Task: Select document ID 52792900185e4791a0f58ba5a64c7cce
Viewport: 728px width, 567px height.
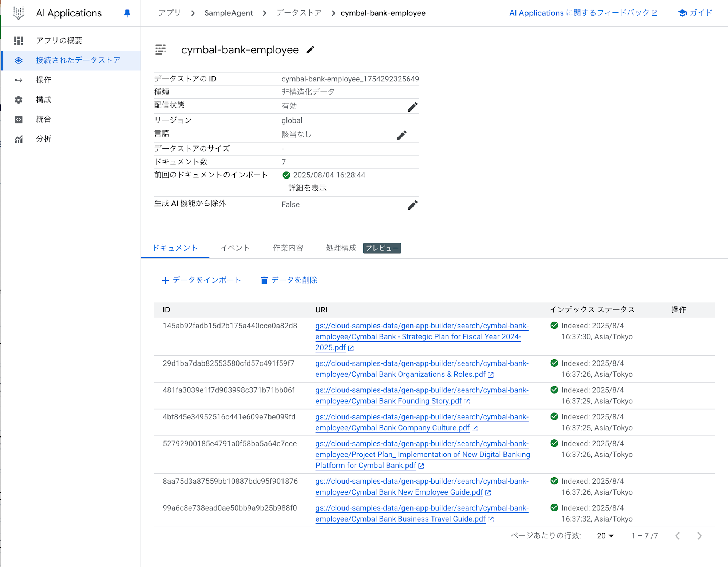Action: click(x=230, y=444)
